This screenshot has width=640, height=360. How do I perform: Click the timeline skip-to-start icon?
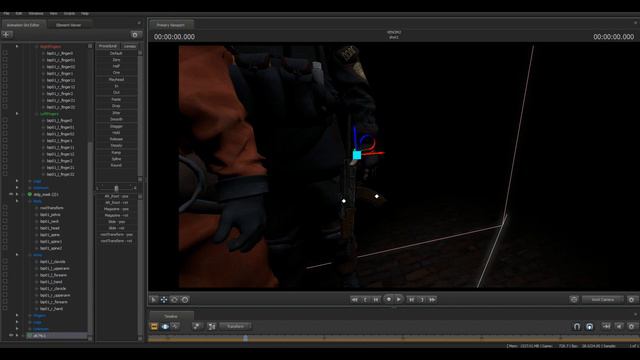(x=607, y=327)
